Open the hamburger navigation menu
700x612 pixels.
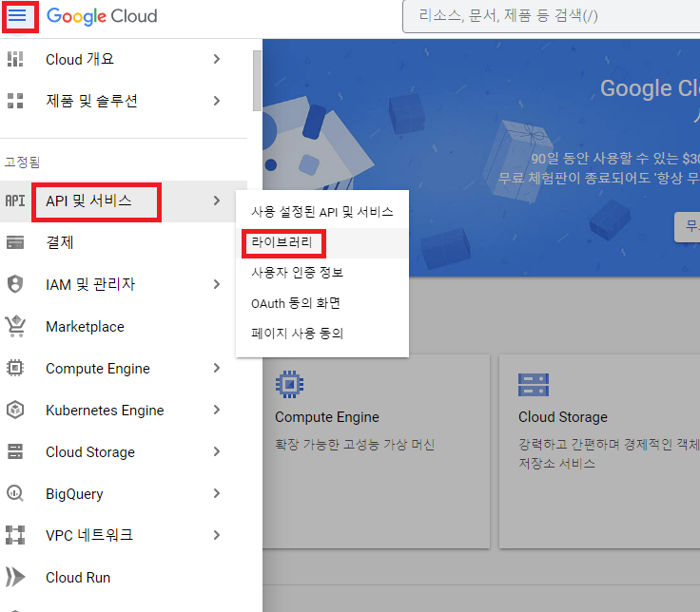(17, 15)
